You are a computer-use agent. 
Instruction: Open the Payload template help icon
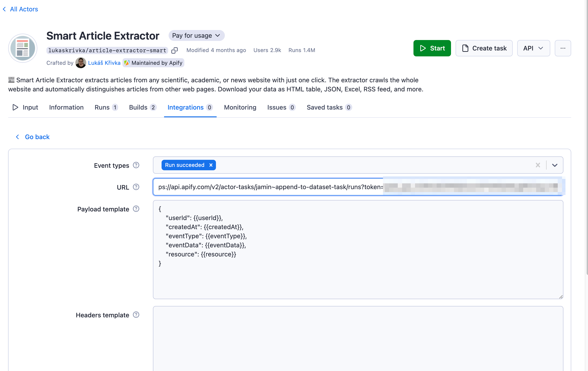[136, 209]
